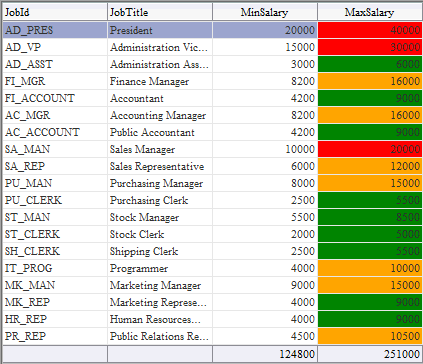This screenshot has width=423, height=364.
Task: Select the PU_MAN job id cell
Action: [55, 183]
